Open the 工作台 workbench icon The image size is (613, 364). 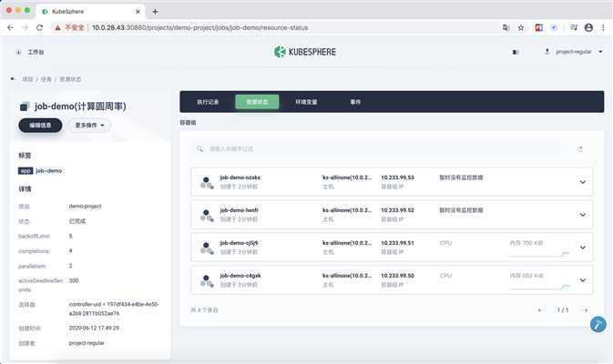point(18,52)
